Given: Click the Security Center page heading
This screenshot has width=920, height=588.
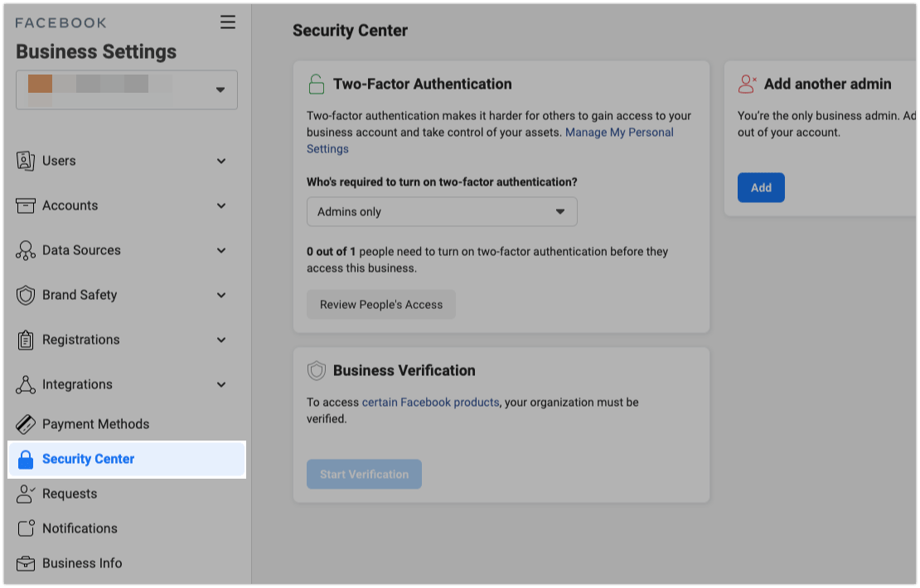Looking at the screenshot, I should click(351, 31).
